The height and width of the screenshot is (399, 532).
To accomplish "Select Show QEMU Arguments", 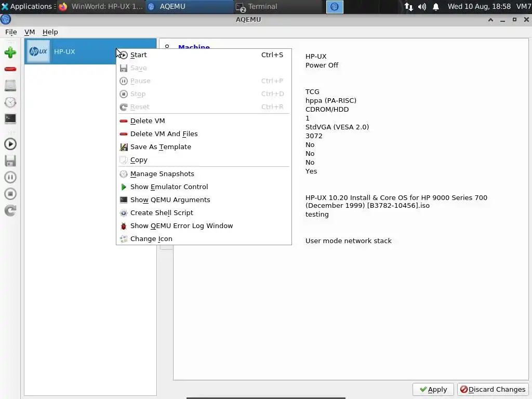I will (x=204, y=200).
